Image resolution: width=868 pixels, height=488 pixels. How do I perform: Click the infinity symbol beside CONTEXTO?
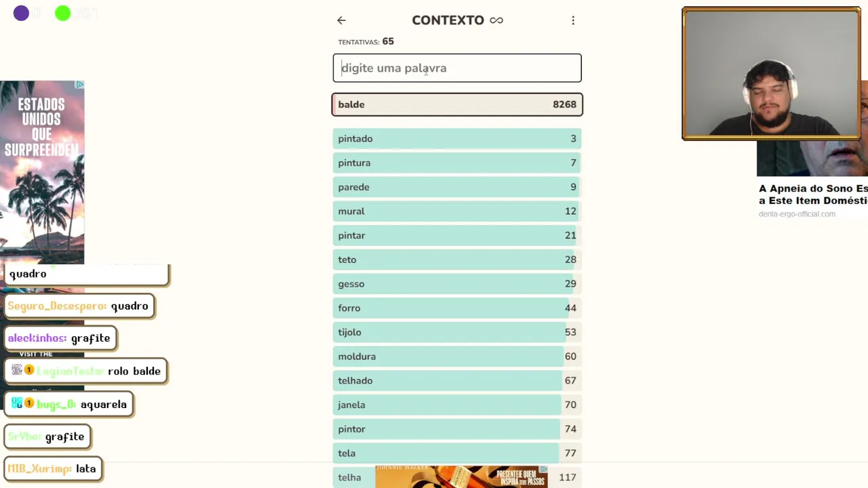click(x=496, y=20)
